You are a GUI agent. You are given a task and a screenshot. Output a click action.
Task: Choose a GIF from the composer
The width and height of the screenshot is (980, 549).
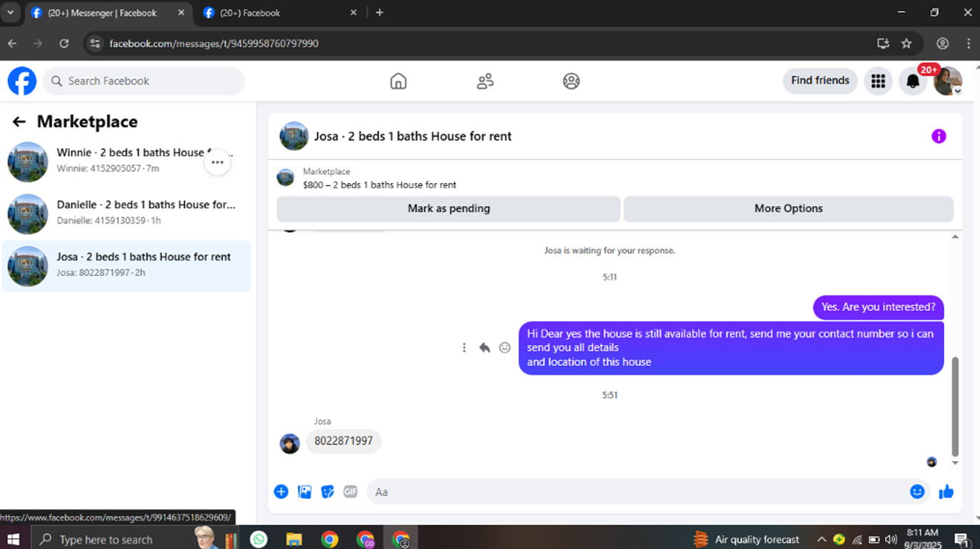[x=350, y=492]
